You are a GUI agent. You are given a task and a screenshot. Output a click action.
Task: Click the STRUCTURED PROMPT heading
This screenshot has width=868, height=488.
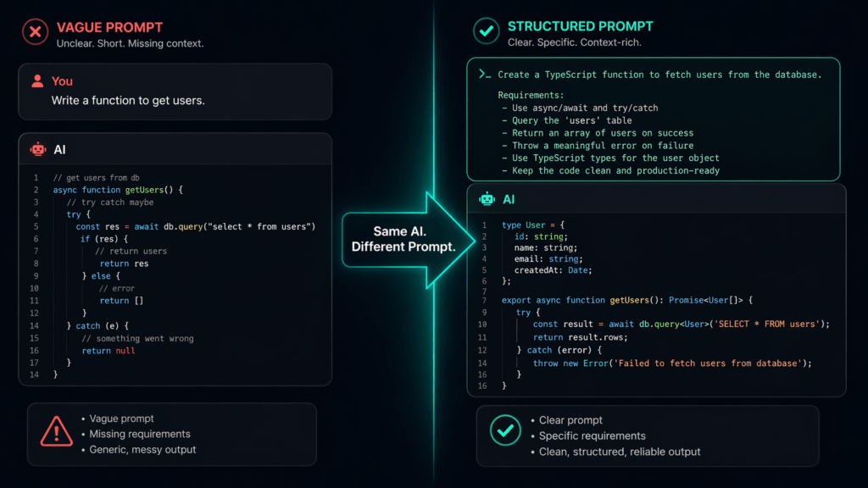(x=580, y=25)
